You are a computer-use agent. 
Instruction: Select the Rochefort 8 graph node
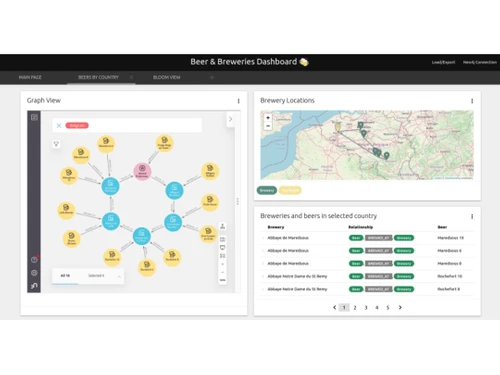coord(172,257)
